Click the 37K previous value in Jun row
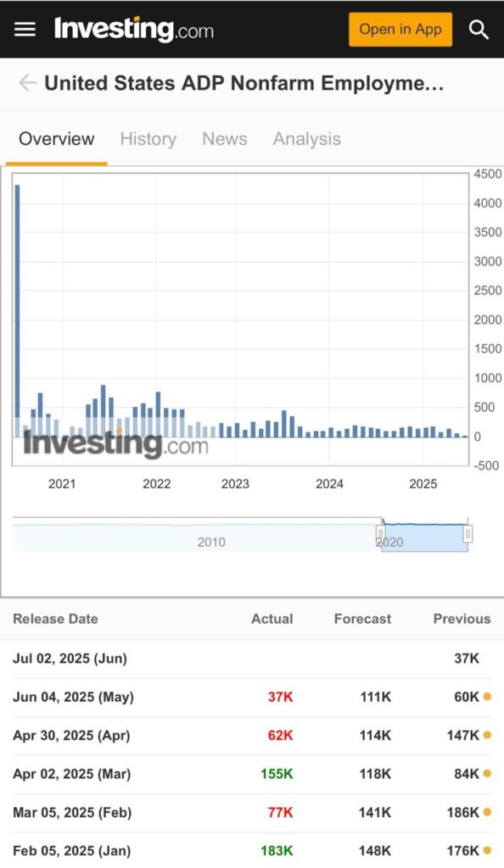 (x=467, y=659)
